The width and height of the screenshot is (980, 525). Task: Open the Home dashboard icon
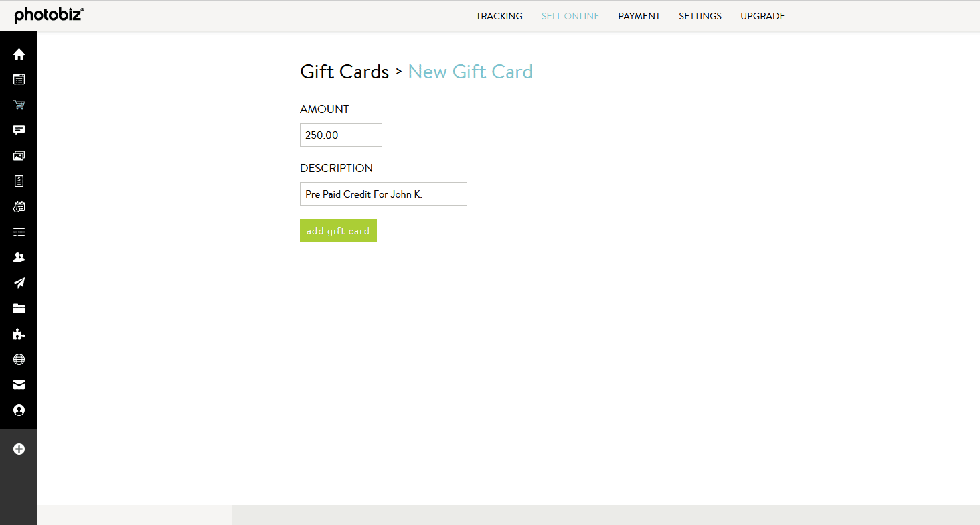[x=19, y=54]
